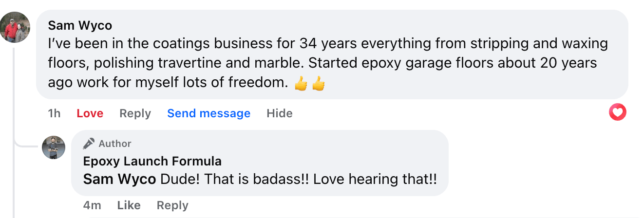Click the Epoxy Launch Formula avatar
644x218 pixels.
54,147
